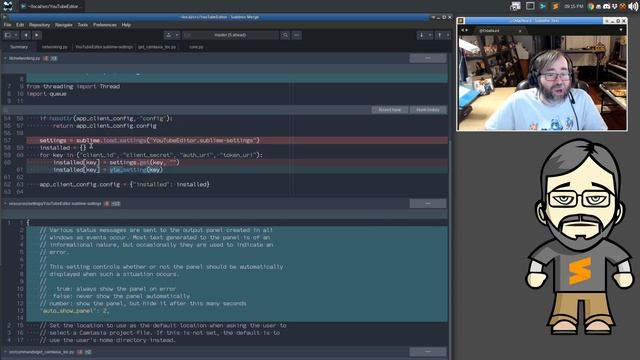Close the @OdatNurd tab in Sublime Text

coord(520,31)
